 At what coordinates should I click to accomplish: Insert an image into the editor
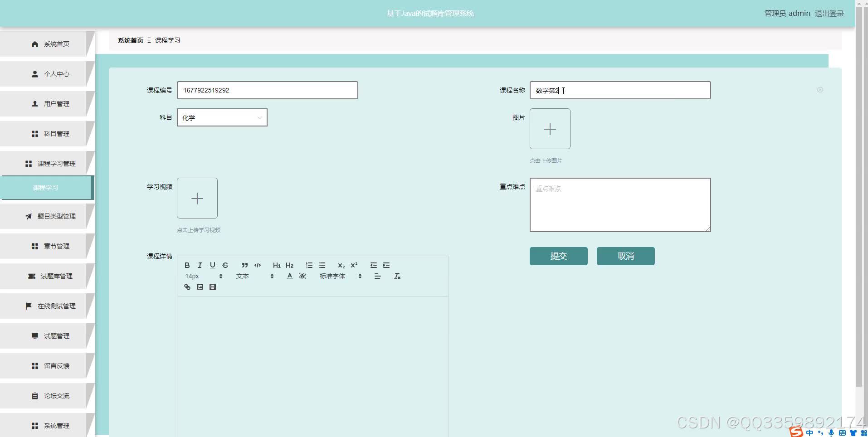click(200, 287)
